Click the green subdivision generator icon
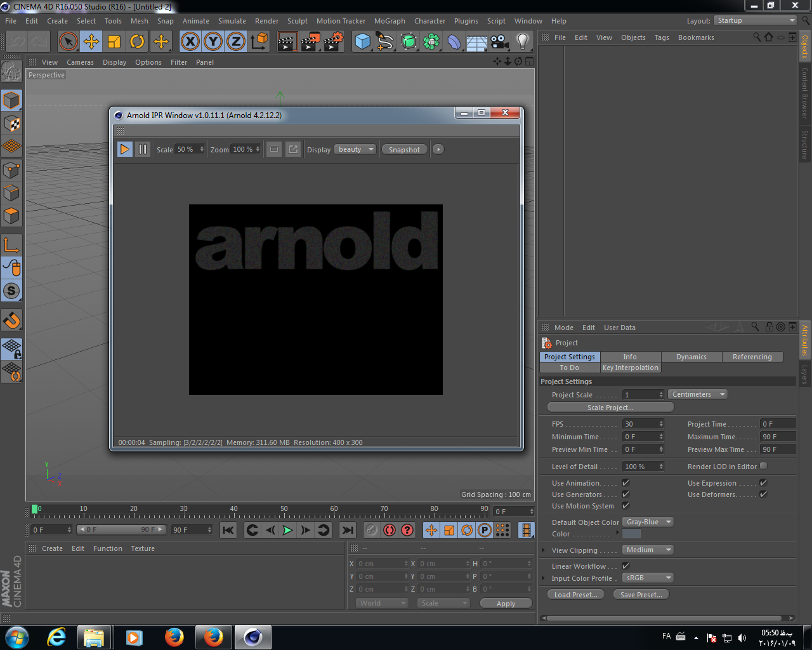Image resolution: width=812 pixels, height=650 pixels. (409, 42)
